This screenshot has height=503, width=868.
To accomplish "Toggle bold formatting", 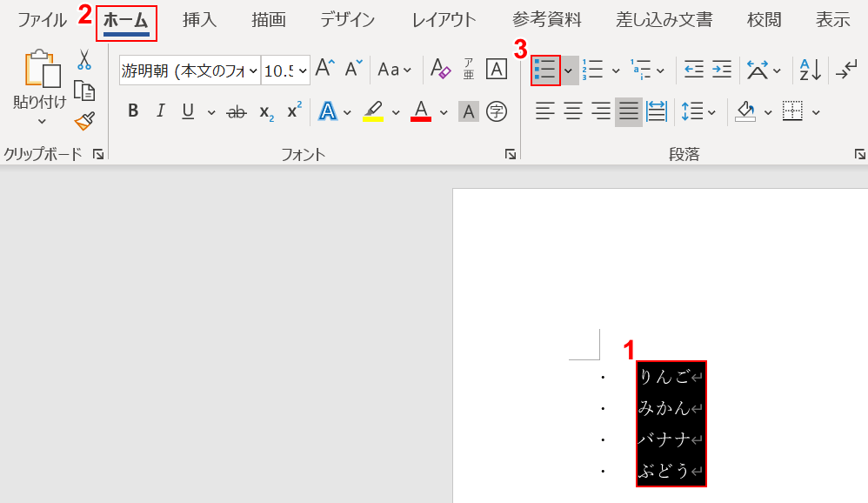I will (x=132, y=111).
